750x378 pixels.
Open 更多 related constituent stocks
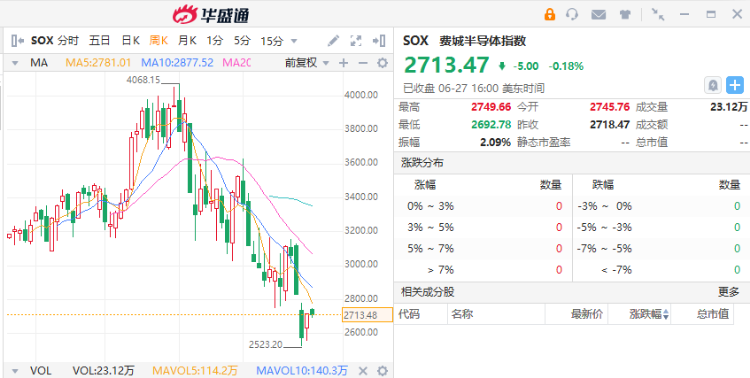728,292
